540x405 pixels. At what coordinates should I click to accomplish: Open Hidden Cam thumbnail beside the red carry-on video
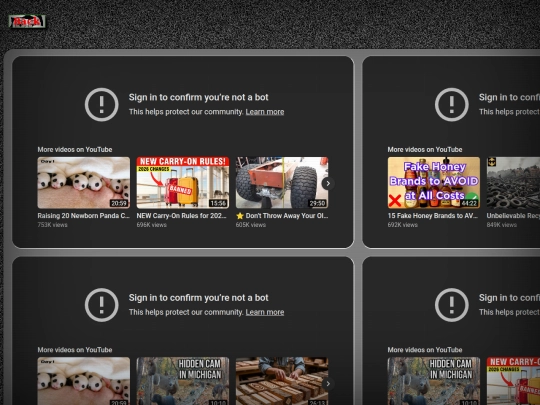pos(434,381)
